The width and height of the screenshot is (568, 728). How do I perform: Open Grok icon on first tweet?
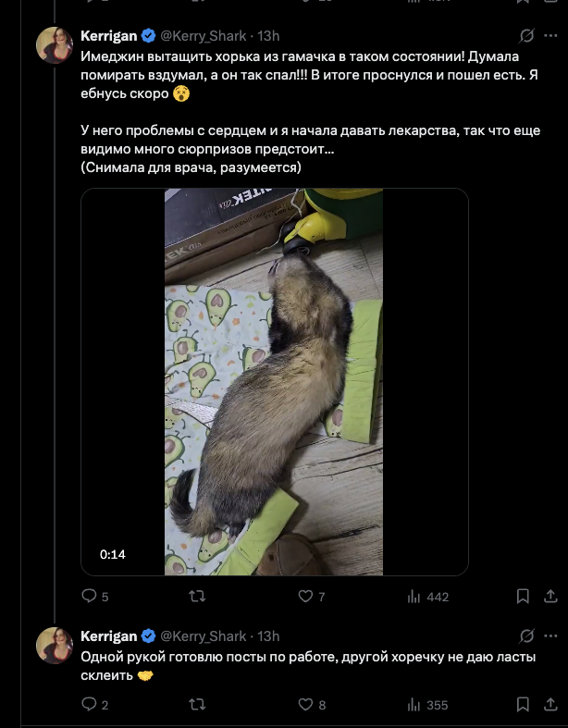point(526,36)
